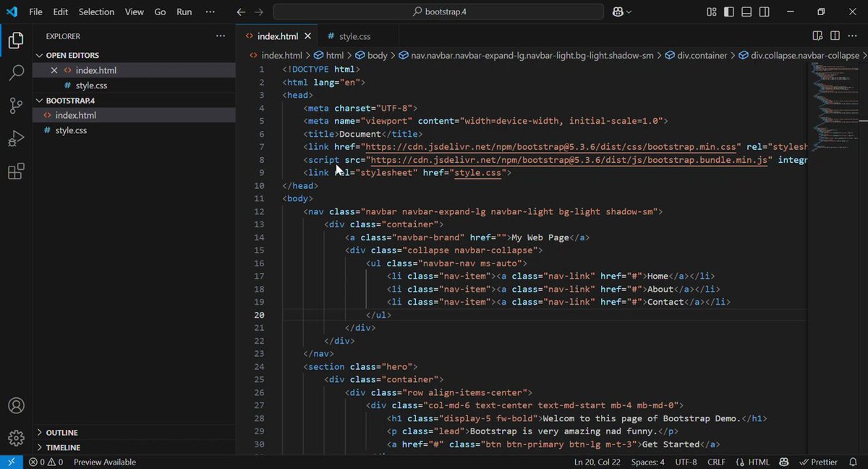The height and width of the screenshot is (469, 868).
Task: Select html in the breadcrumb path
Action: coord(330,55)
